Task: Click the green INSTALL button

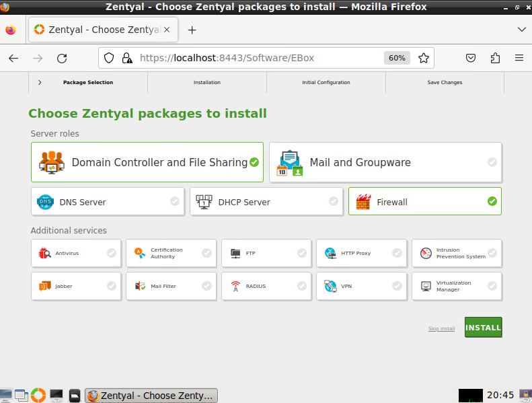Action: (x=483, y=327)
